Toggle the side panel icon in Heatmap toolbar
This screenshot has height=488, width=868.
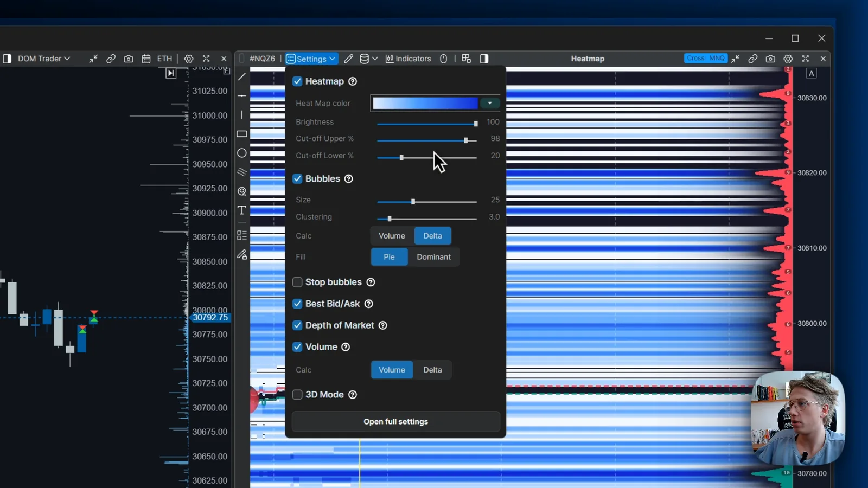484,59
